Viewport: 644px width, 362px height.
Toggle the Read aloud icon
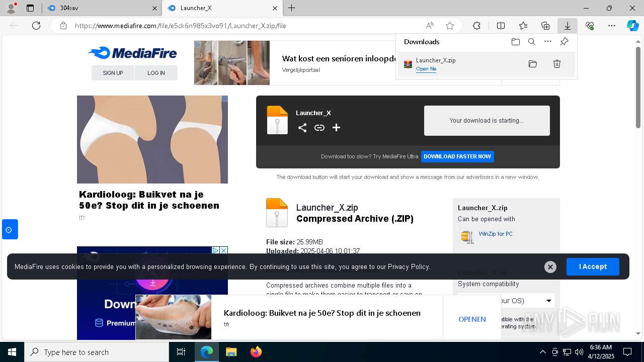coord(430,26)
